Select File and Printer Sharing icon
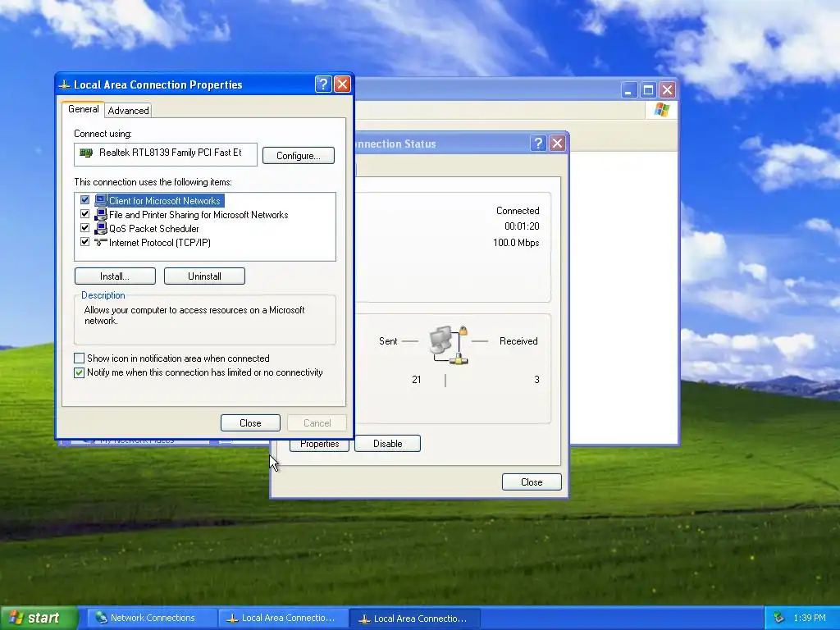This screenshot has width=840, height=630. click(x=101, y=214)
